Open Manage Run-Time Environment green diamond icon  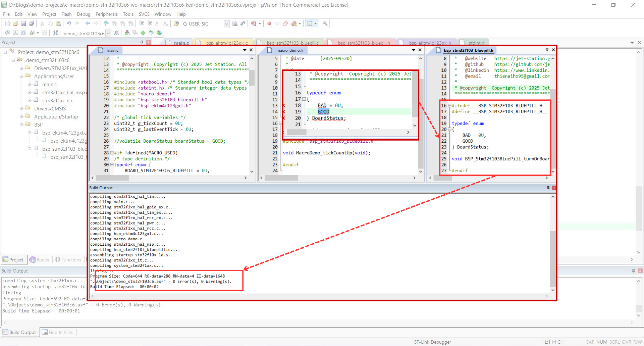pyautogui.click(x=143, y=33)
